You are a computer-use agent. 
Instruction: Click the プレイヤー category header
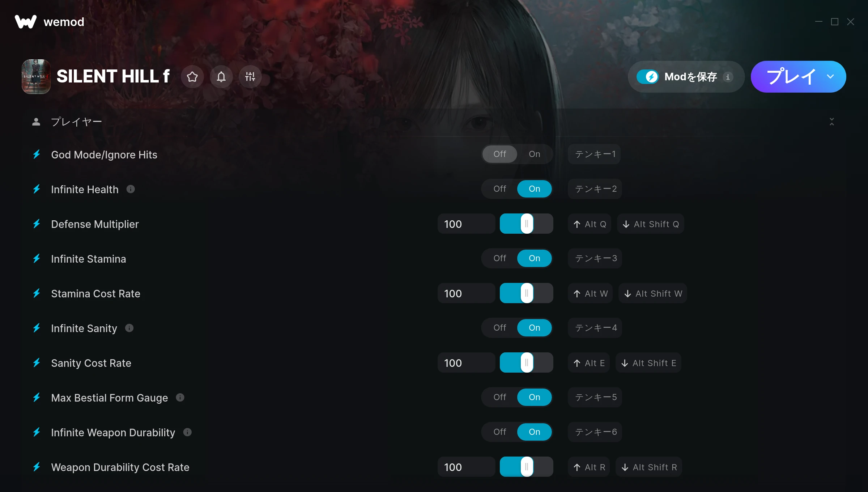click(76, 122)
